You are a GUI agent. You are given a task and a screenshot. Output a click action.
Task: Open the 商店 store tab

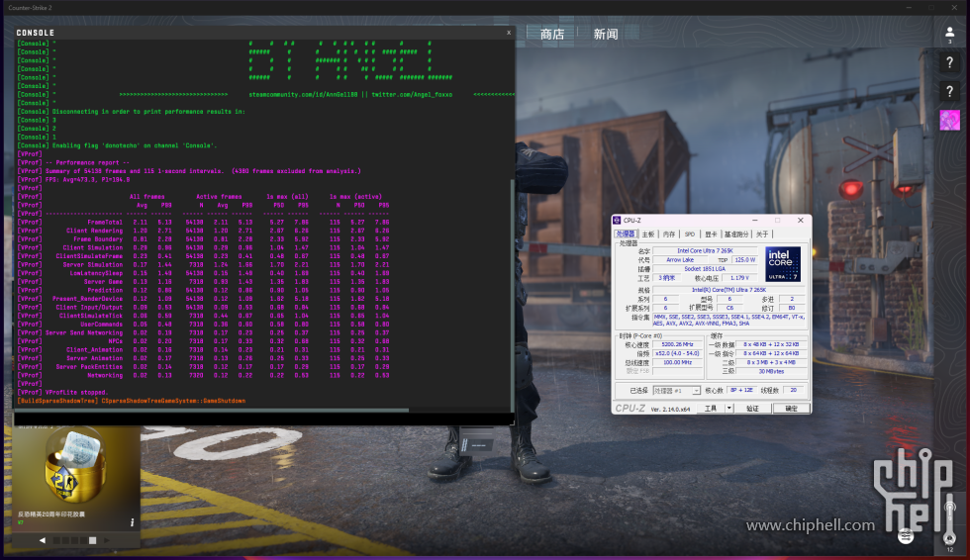point(552,34)
